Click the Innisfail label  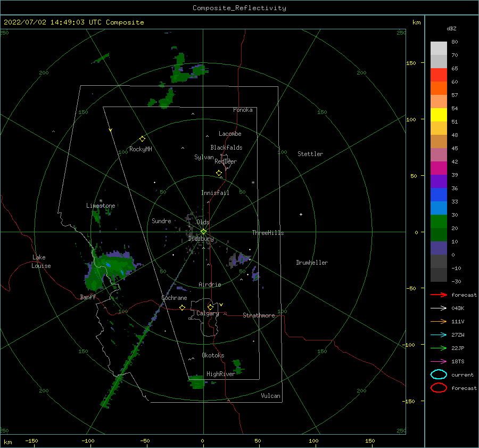215,193
